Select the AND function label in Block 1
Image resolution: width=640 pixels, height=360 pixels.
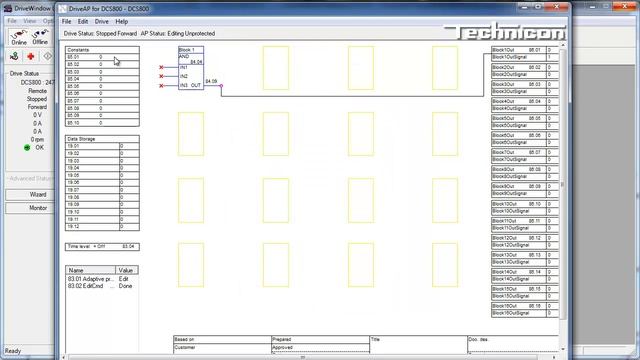coord(184,56)
